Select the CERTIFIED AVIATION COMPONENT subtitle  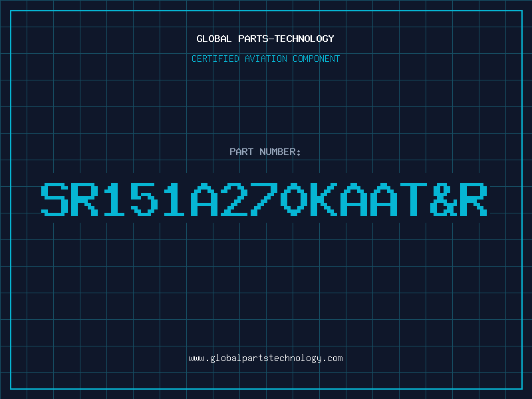265,59
